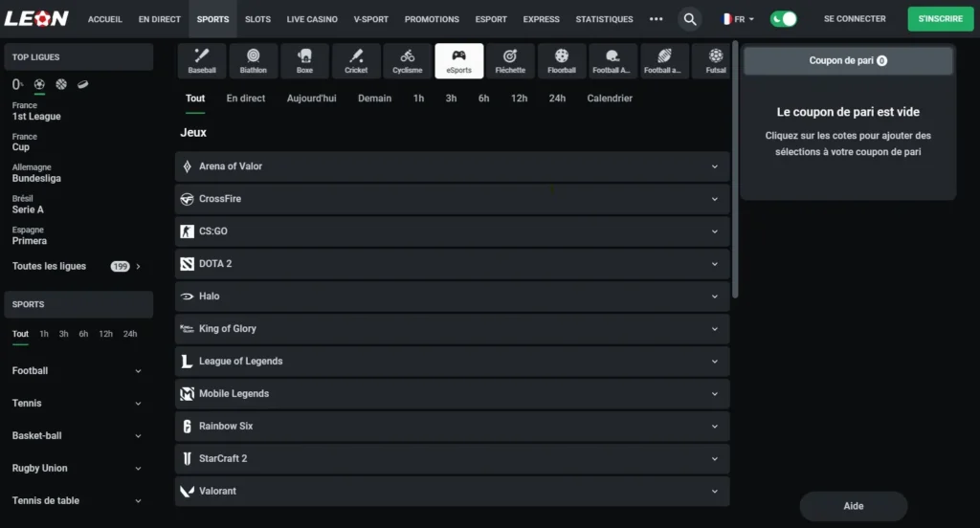The image size is (980, 528).
Task: Open the France 1st League entry
Action: 36,111
